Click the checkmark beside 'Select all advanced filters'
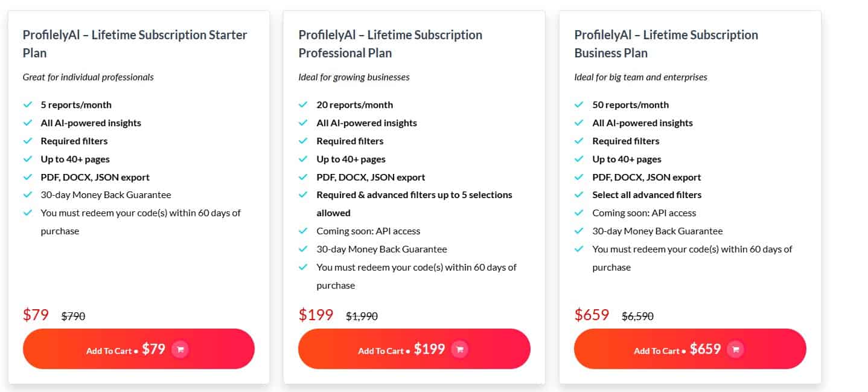Screen dimensions: 868x392 (x=579, y=194)
